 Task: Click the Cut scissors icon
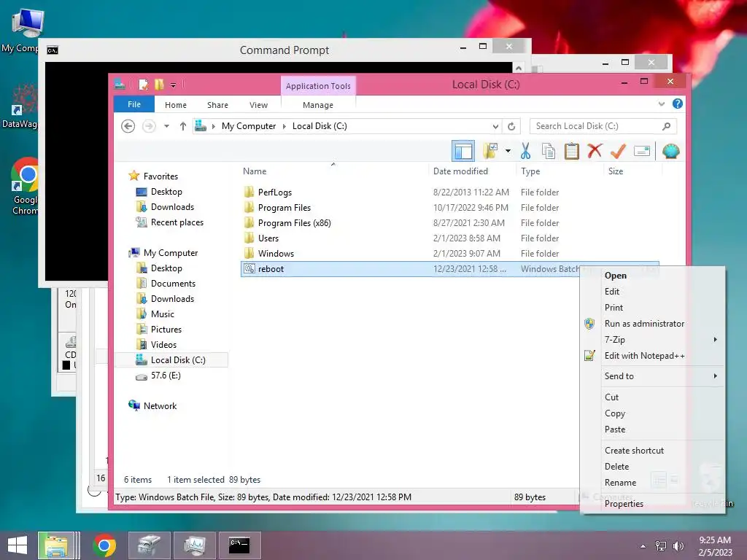pos(525,152)
